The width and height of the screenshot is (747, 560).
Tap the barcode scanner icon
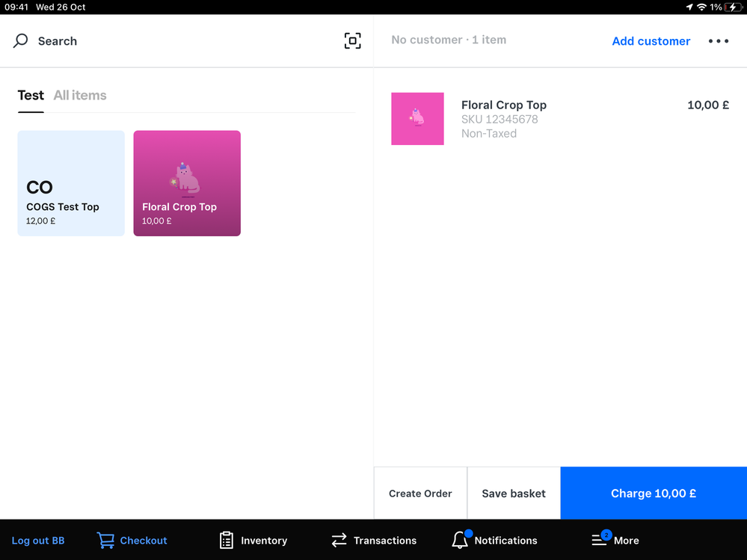click(352, 41)
